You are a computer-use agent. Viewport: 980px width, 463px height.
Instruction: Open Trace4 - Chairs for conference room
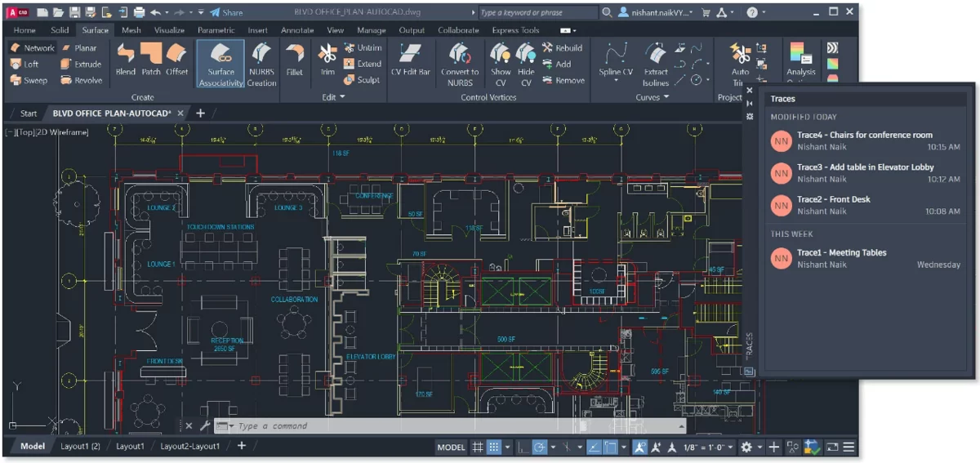tap(866, 141)
